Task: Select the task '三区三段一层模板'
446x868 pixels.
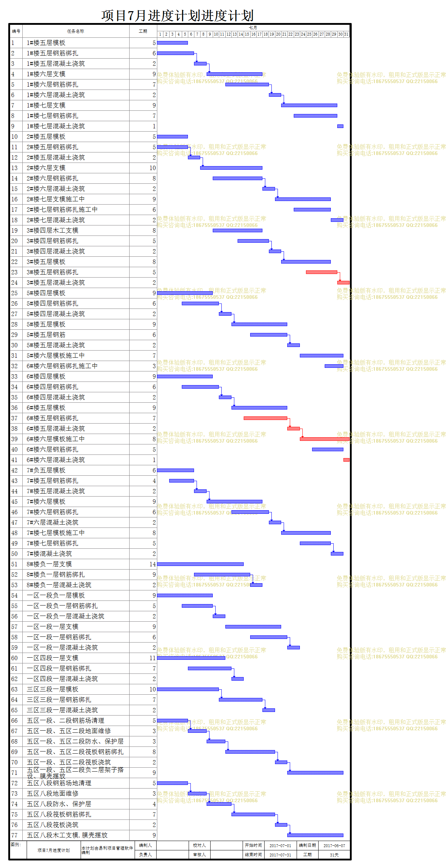Action: pos(53,689)
